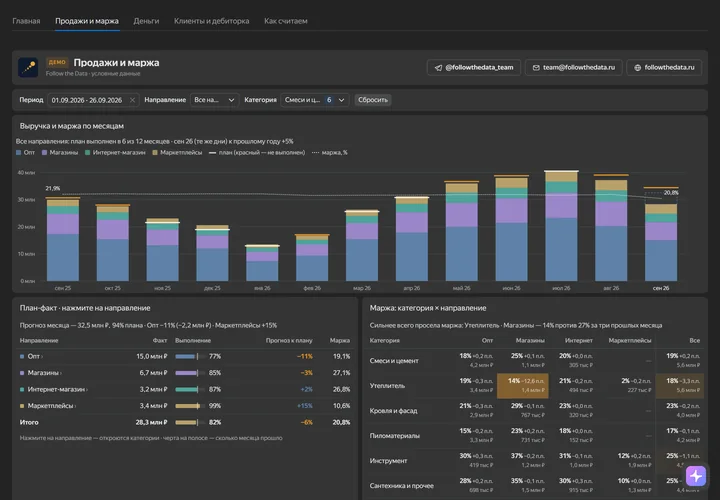Click the Направление dropdown chevron
The image size is (720, 500).
click(231, 100)
